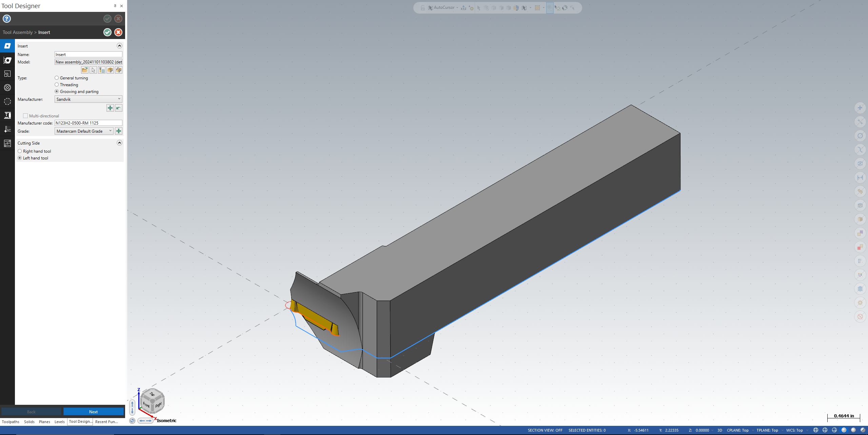
Task: Click the Back button
Action: [31, 412]
